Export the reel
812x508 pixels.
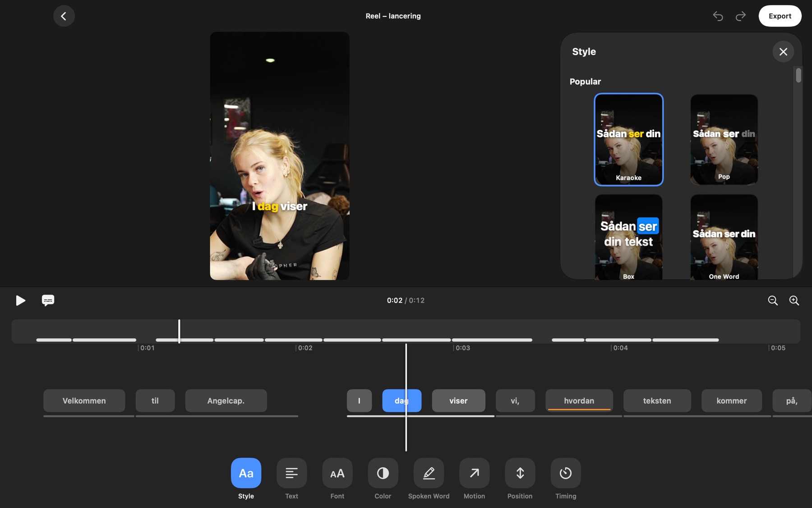[x=780, y=16]
